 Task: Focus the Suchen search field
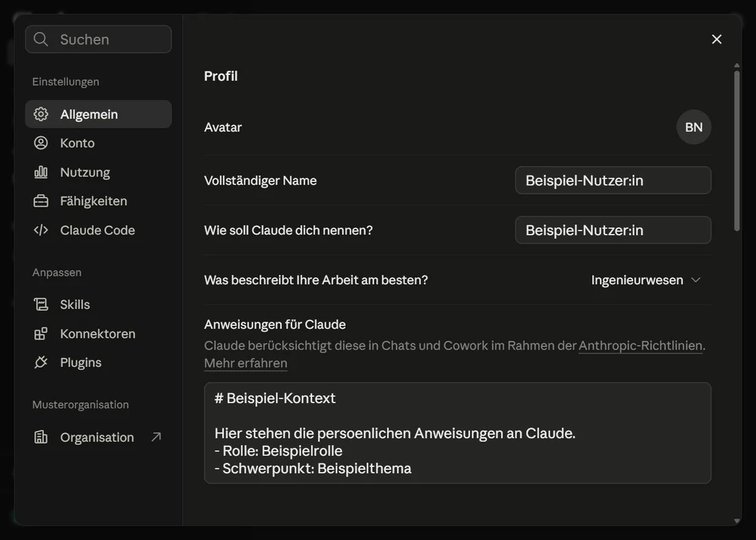click(98, 39)
